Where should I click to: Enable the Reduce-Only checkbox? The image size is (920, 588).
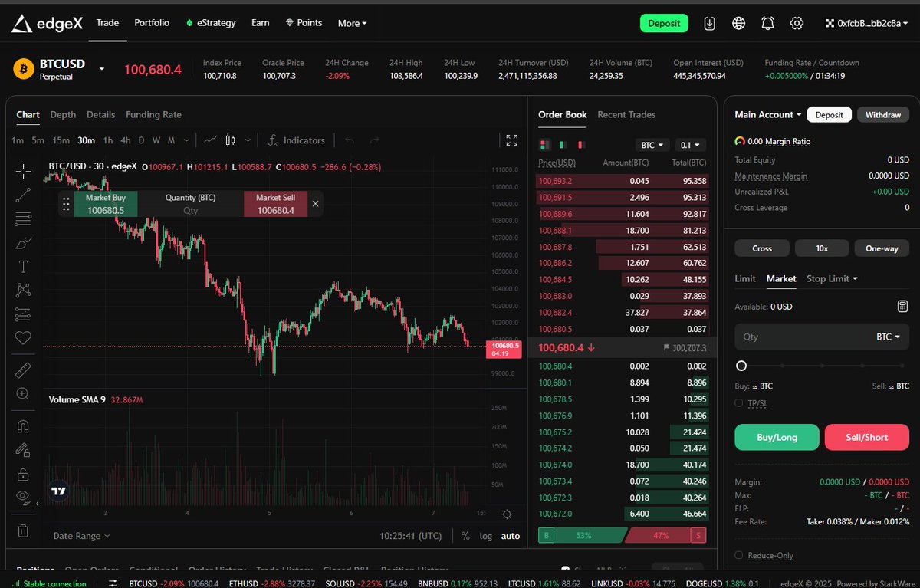(x=739, y=555)
